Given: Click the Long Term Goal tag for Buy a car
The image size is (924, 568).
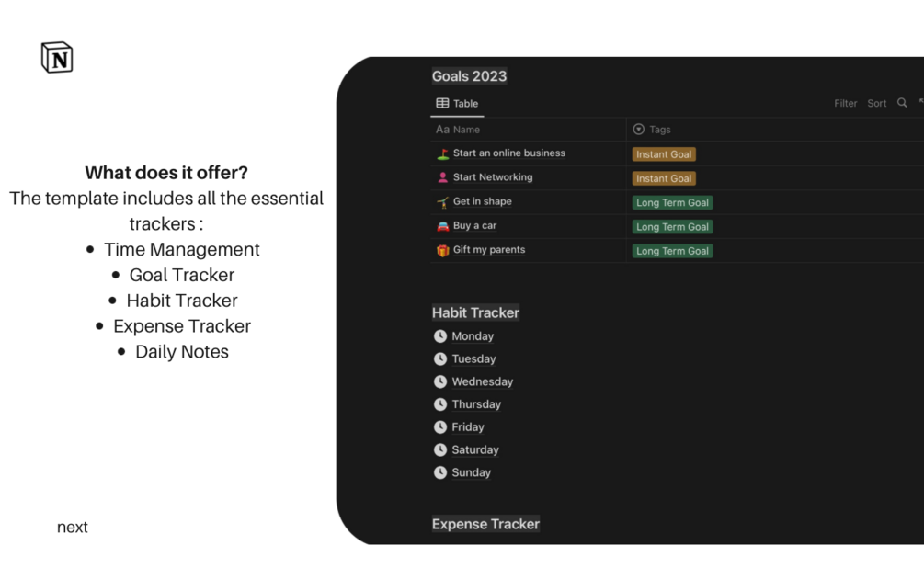Looking at the screenshot, I should [x=672, y=226].
